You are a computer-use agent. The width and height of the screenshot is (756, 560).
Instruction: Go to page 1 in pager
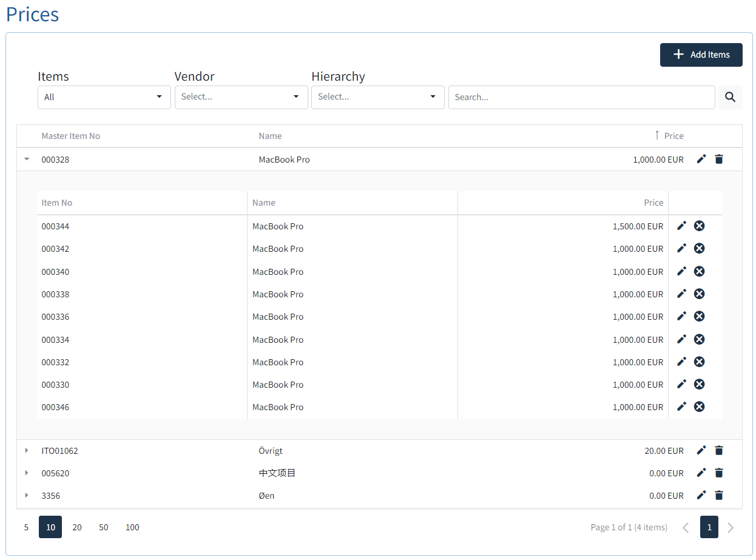709,527
